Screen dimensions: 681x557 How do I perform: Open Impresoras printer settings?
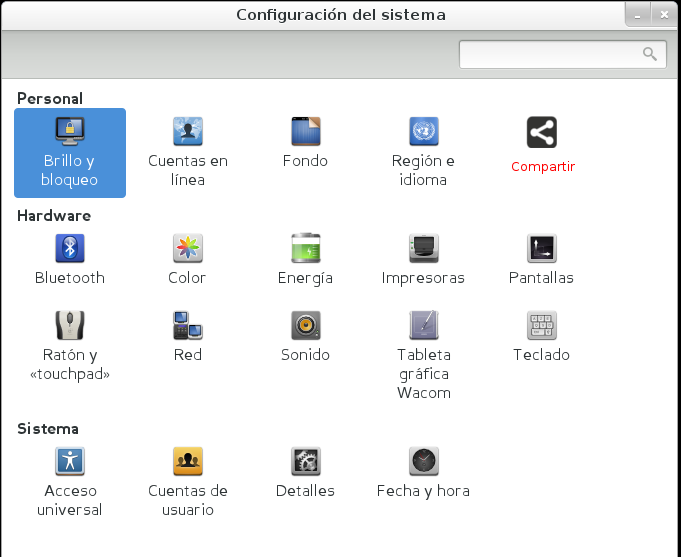[423, 260]
